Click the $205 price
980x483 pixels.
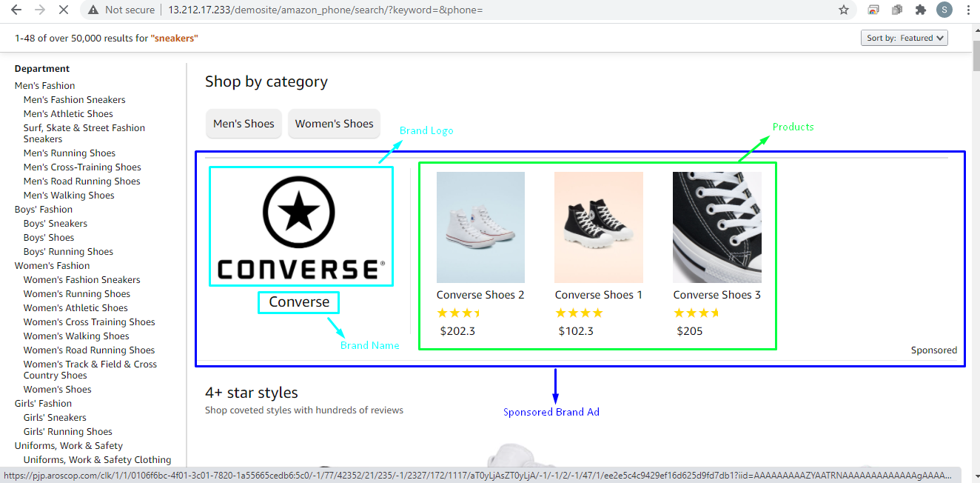690,331
